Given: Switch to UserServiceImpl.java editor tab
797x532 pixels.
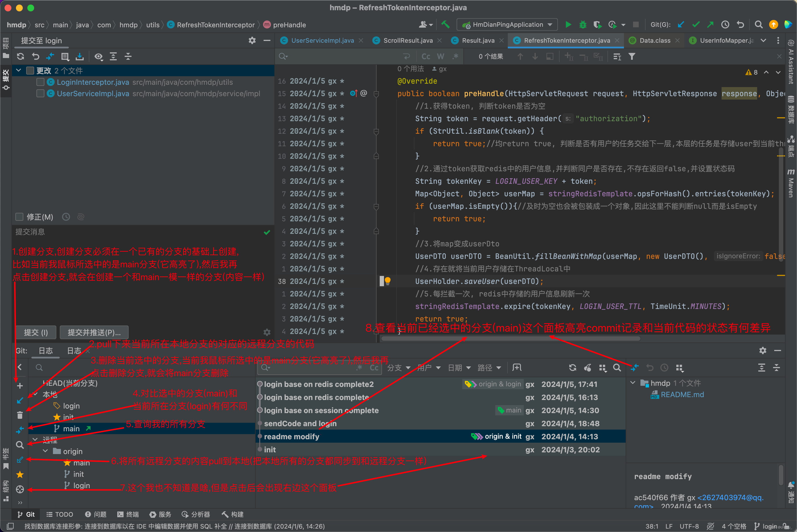Looking at the screenshot, I should [x=322, y=40].
